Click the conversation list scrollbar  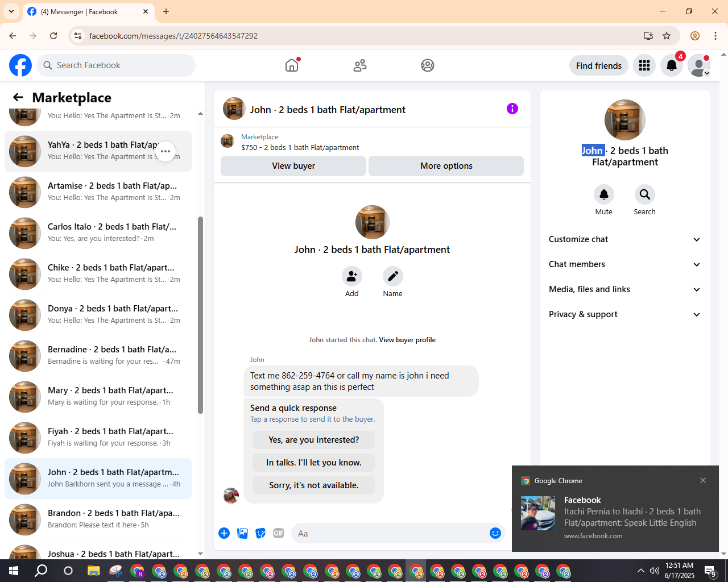200,315
